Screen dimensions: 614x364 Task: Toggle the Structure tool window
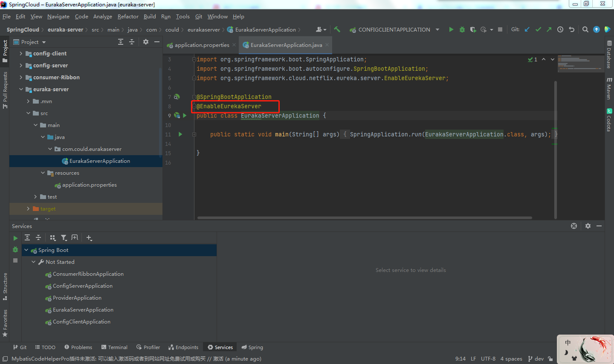pyautogui.click(x=5, y=286)
